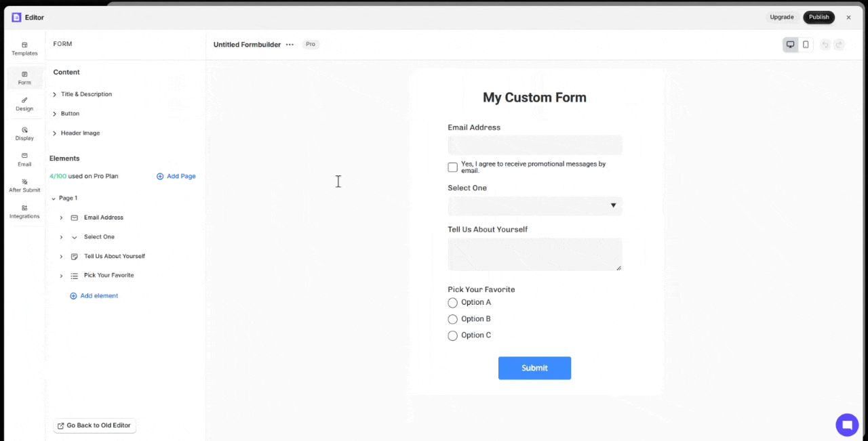Click the My Custom Form heading
This screenshot has height=441, width=868.
click(534, 98)
